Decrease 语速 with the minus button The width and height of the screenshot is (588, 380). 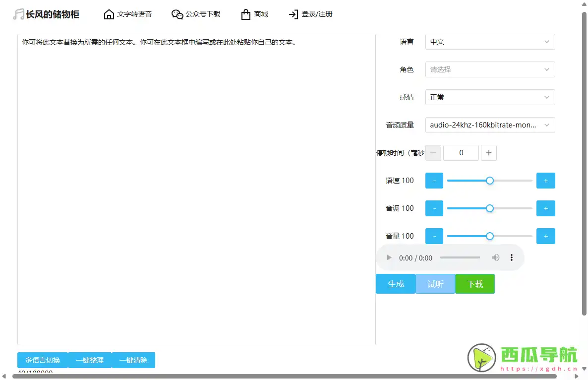[434, 181]
